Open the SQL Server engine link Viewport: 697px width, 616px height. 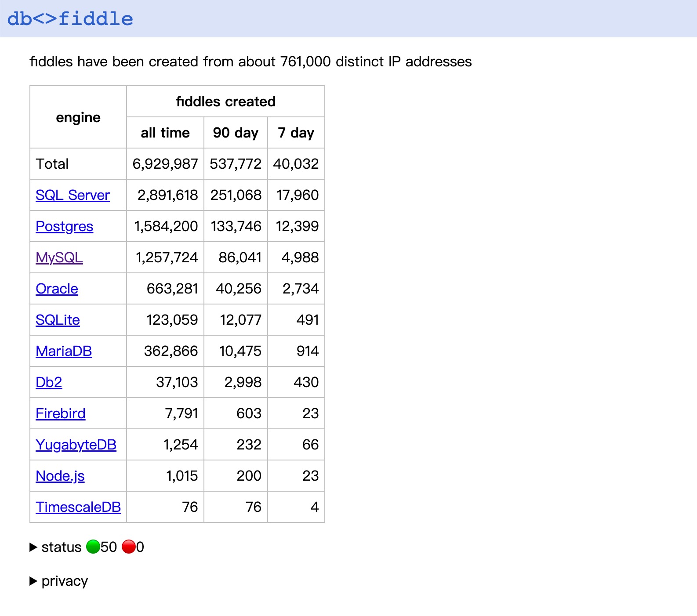73,195
